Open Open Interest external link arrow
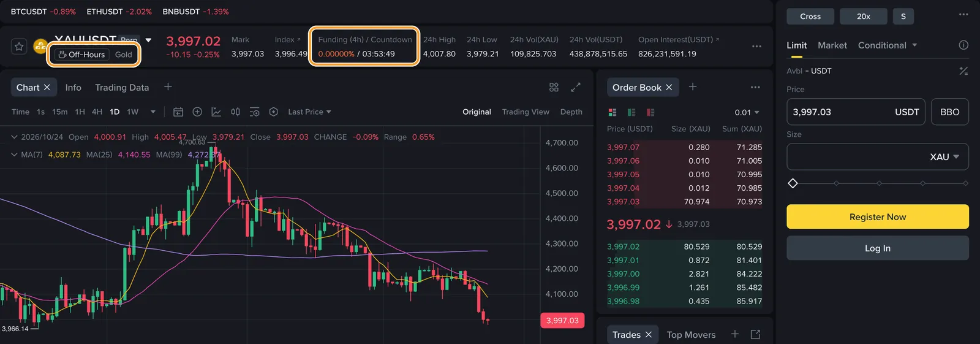 pyautogui.click(x=717, y=39)
